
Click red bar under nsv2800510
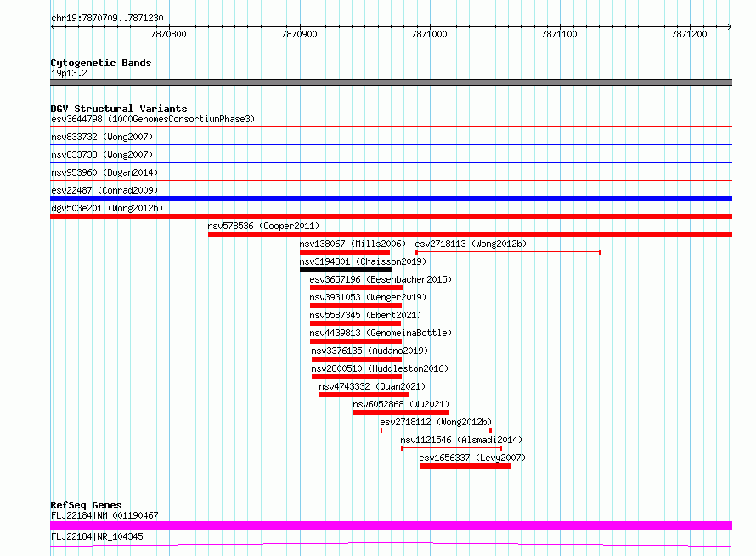[357, 377]
